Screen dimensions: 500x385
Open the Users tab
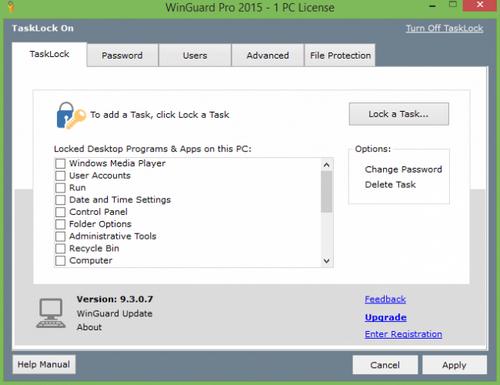click(195, 55)
